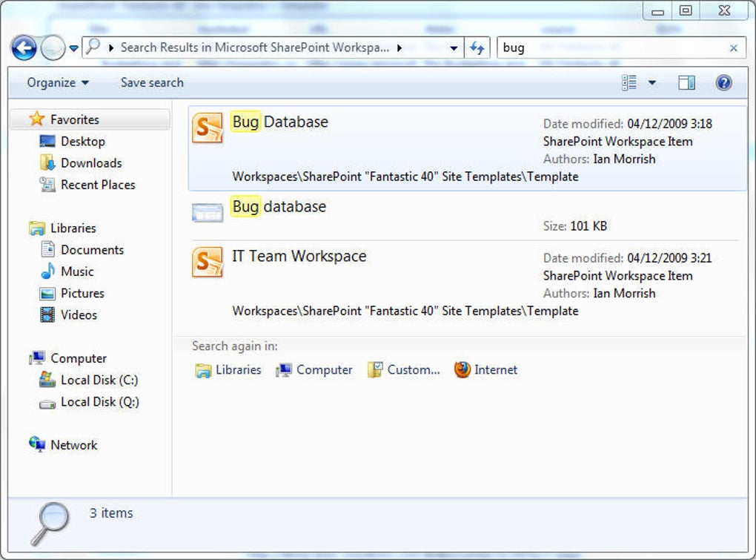Click Date modified 04/12/2009 3:18 text
Screen dimensions: 756x560
[627, 123]
